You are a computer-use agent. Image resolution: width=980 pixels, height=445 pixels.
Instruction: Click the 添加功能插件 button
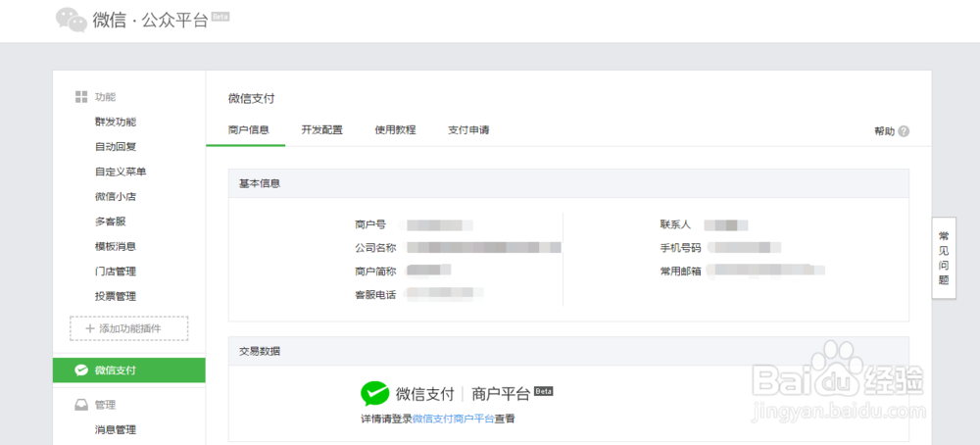[x=128, y=328]
